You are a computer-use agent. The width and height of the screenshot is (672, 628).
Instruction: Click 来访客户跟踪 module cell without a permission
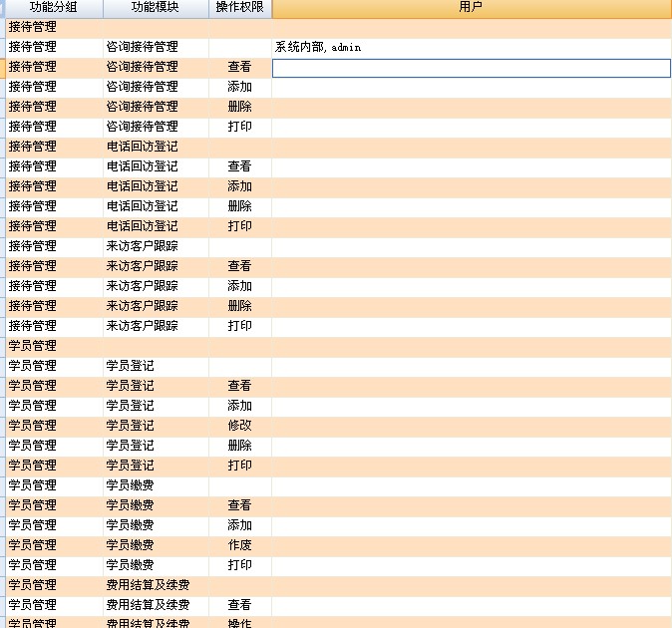point(156,246)
